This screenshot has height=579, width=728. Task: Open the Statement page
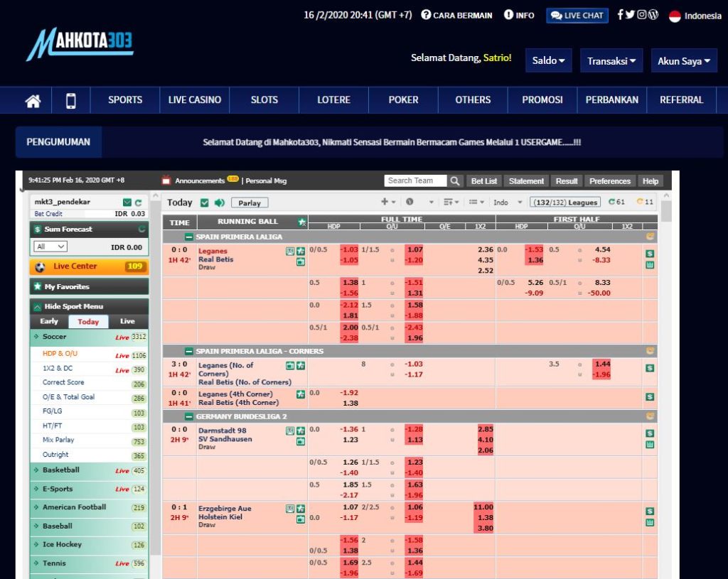click(x=526, y=181)
